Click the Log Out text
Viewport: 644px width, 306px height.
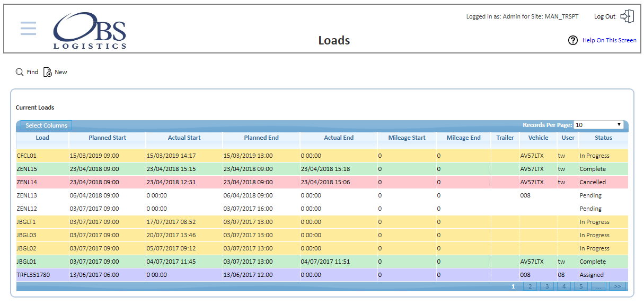[605, 16]
